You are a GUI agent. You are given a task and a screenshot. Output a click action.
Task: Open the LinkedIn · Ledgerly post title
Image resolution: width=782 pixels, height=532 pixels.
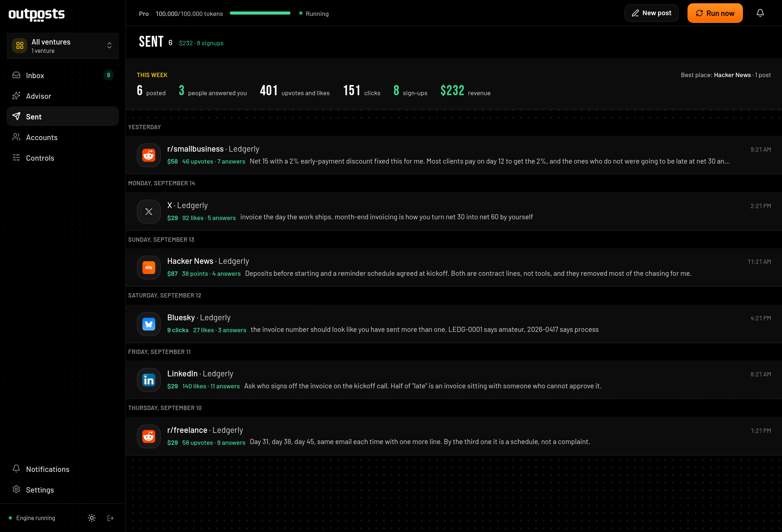pos(200,373)
